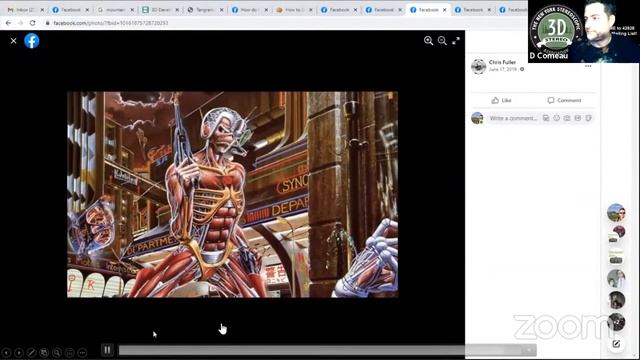
Task: Go back in the browser
Action: 9,23
